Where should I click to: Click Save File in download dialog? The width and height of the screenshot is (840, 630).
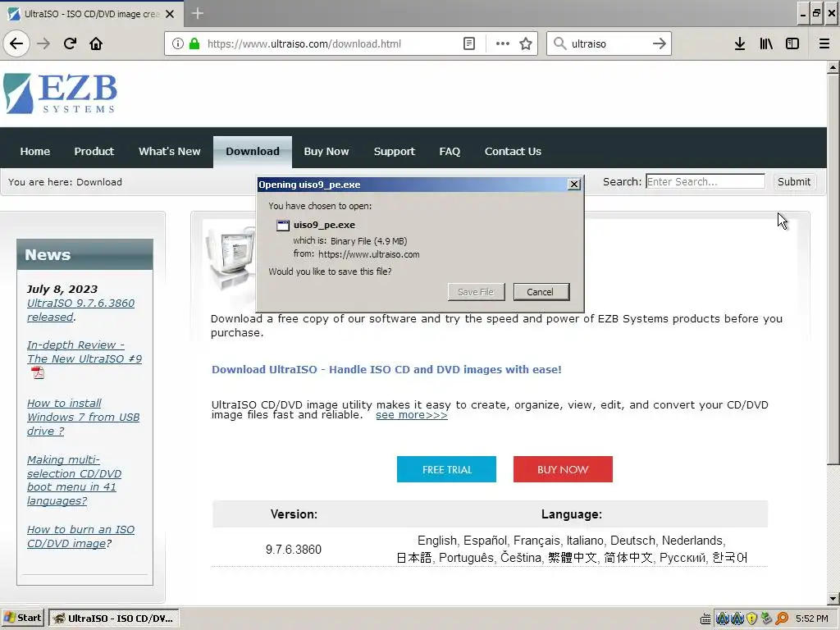click(476, 292)
